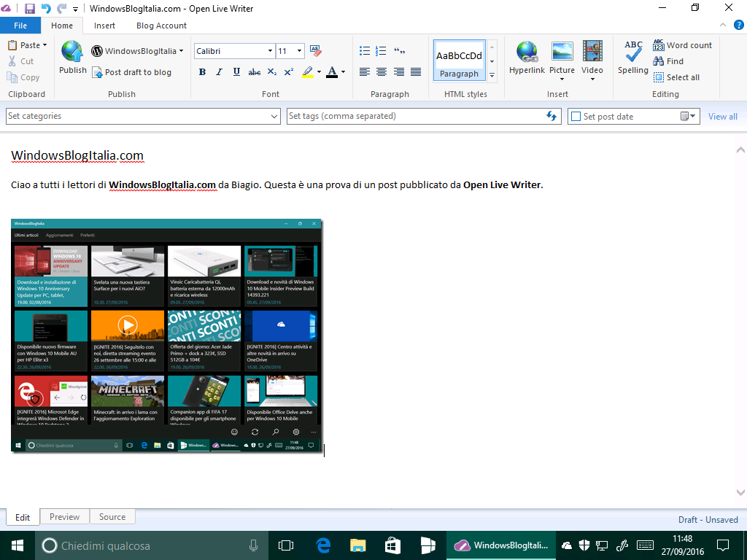Align text left

(365, 72)
